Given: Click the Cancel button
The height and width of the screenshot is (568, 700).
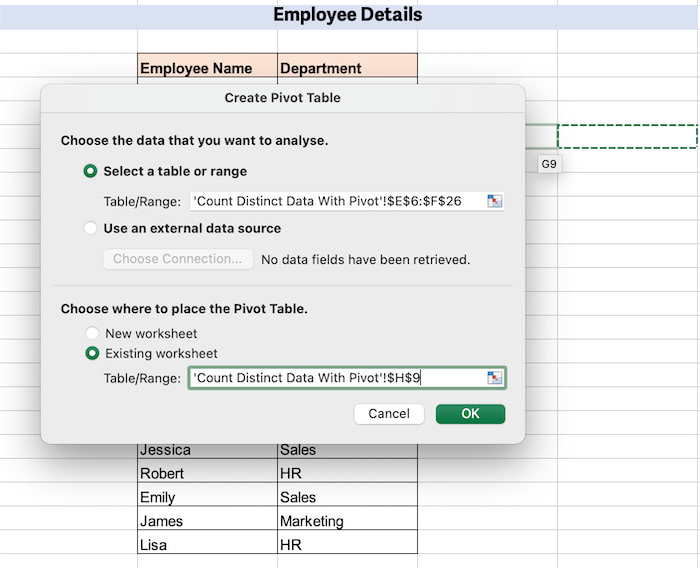Looking at the screenshot, I should (x=389, y=414).
